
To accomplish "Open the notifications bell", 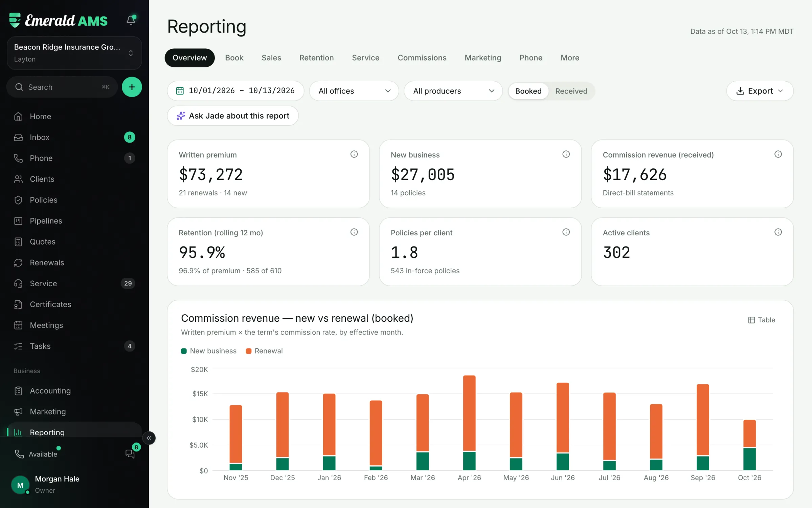I will (x=131, y=20).
